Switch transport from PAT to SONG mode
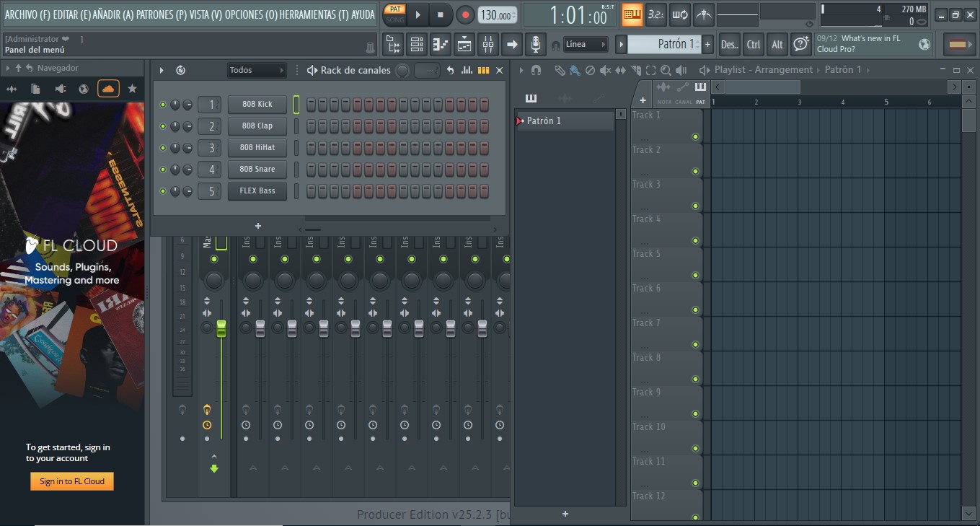This screenshot has width=980, height=526. pyautogui.click(x=395, y=19)
